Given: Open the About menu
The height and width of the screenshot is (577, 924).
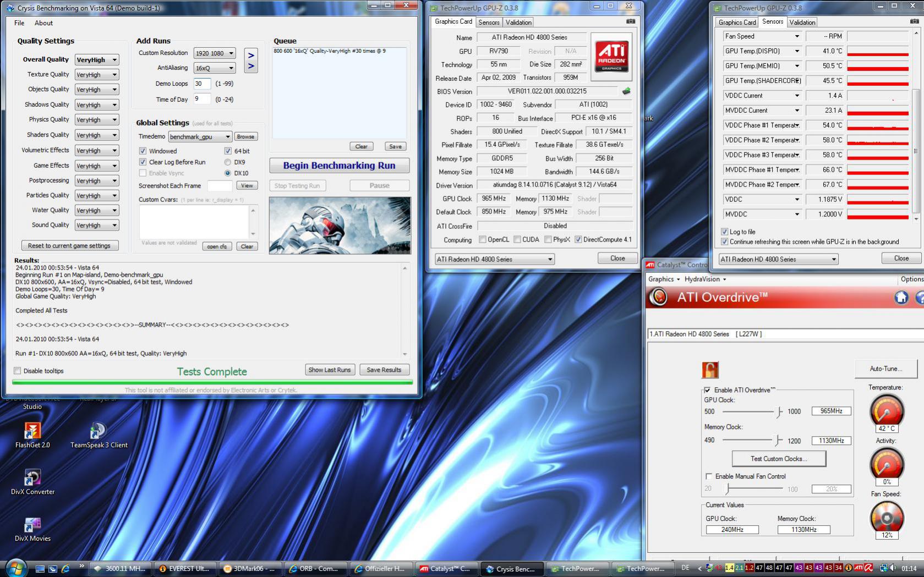Looking at the screenshot, I should (x=44, y=23).
